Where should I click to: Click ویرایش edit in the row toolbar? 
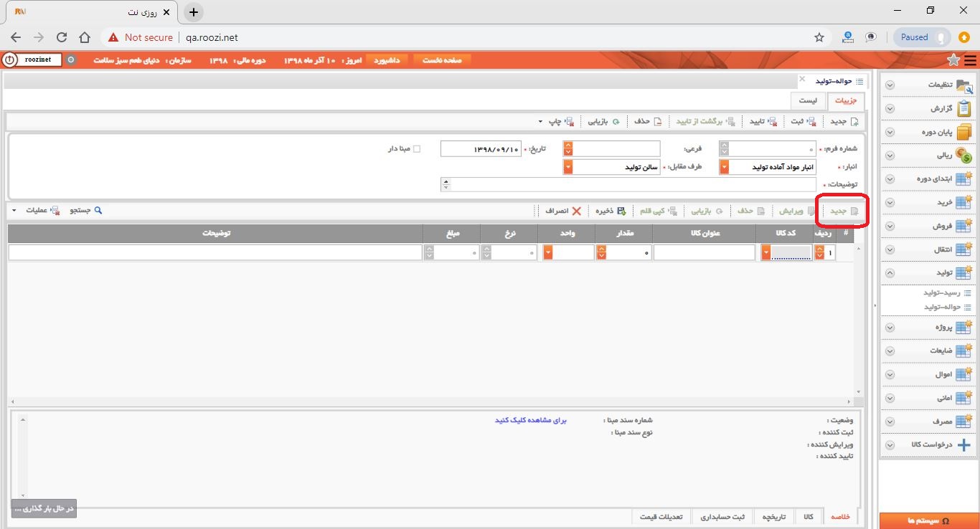point(796,211)
